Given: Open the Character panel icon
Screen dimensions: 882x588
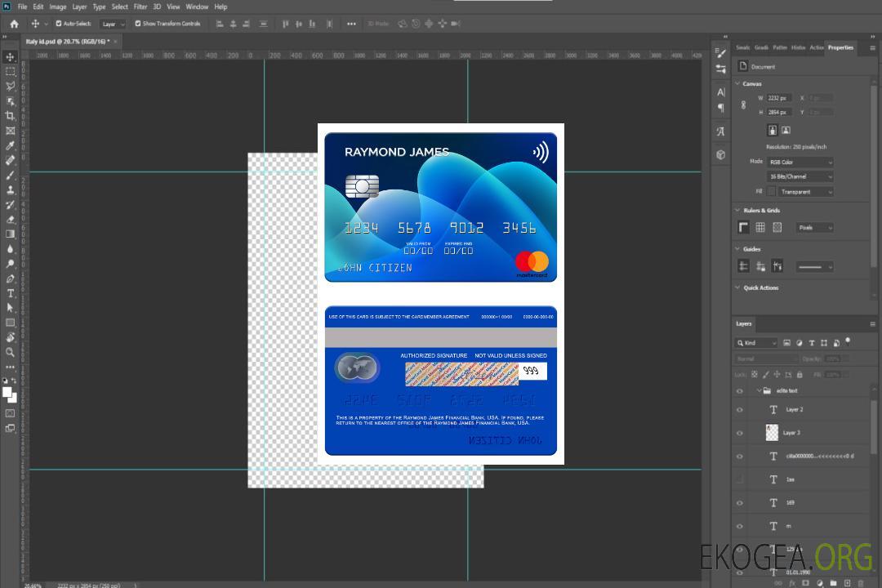Looking at the screenshot, I should point(720,91).
